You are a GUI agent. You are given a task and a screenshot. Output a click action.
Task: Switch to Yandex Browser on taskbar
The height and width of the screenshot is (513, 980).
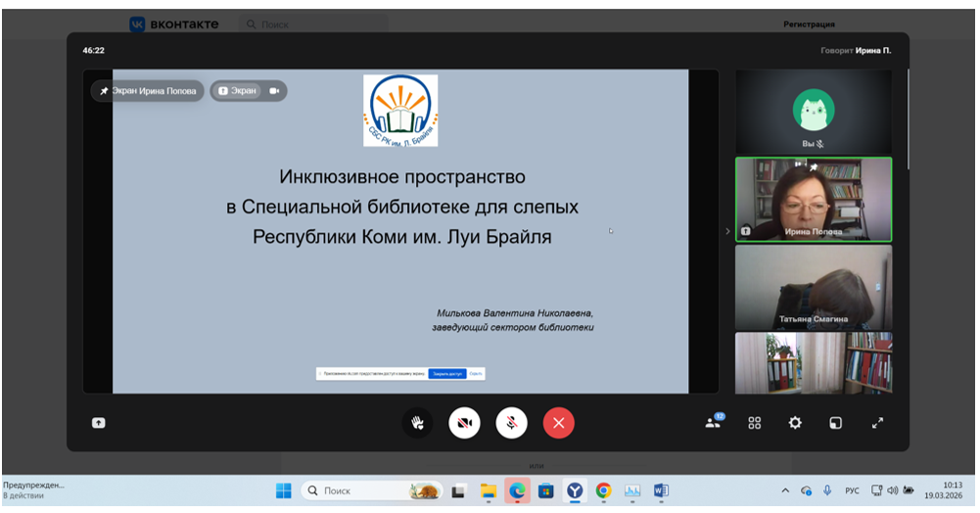pos(575,491)
